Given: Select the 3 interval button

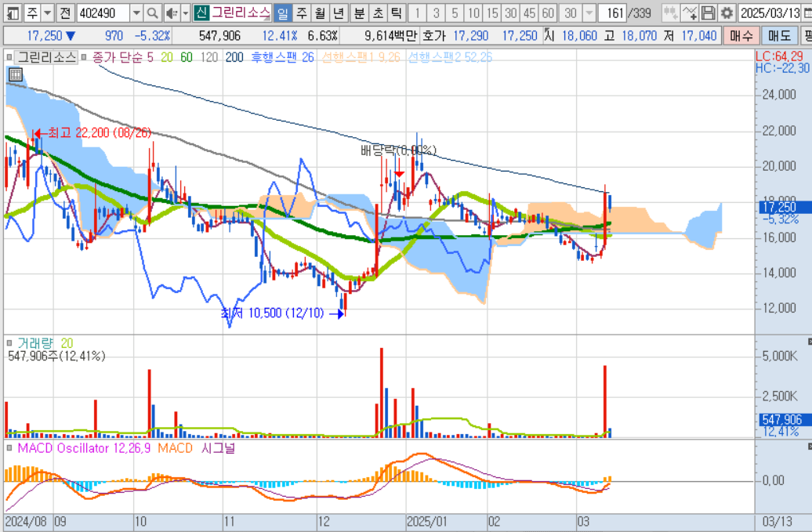Looking at the screenshot, I should (436, 13).
